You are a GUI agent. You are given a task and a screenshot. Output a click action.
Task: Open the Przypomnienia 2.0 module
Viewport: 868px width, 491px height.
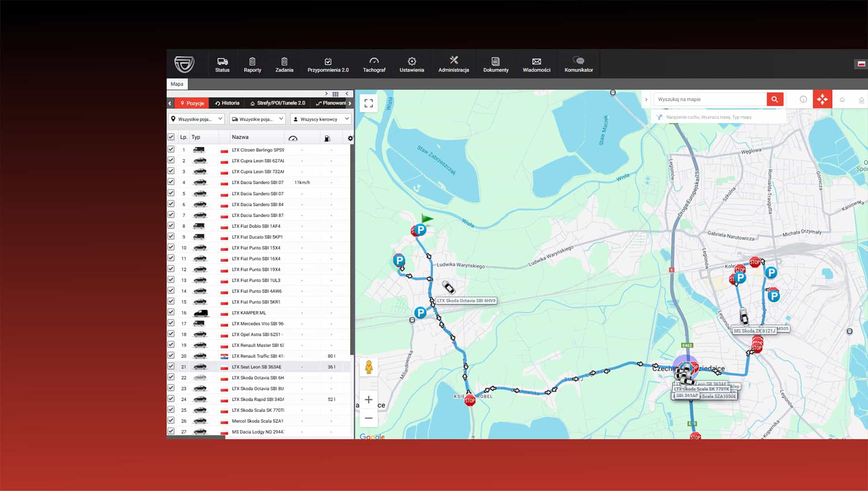pos(328,64)
